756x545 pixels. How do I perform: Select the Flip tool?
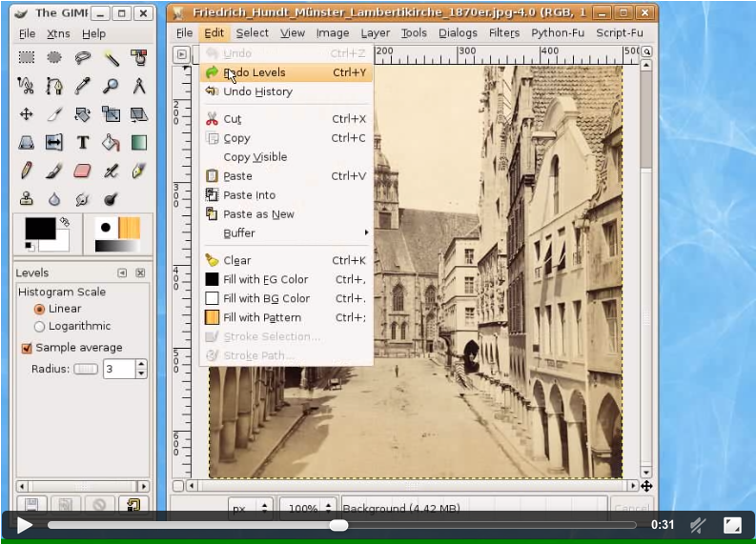click(x=54, y=143)
